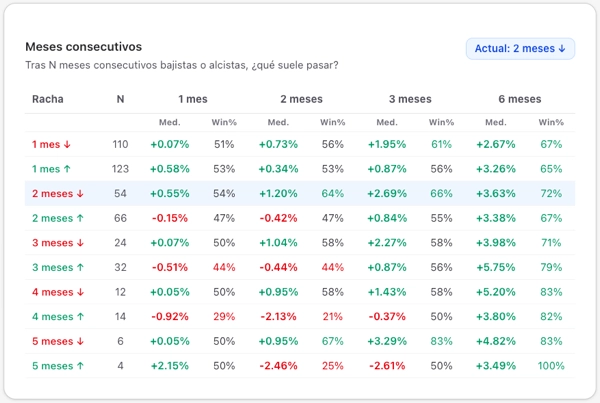Select the '5 meses ↑' row label
Image resolution: width=600 pixels, height=403 pixels.
point(58,366)
